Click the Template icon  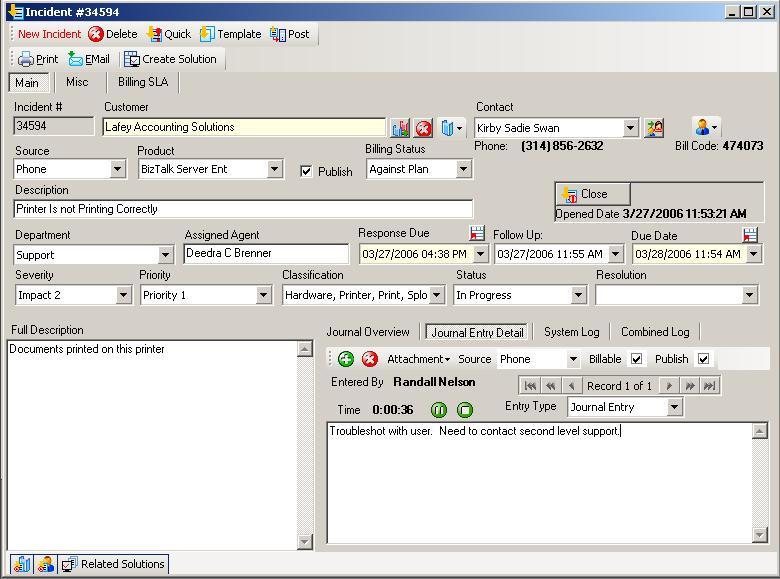pyautogui.click(x=206, y=34)
